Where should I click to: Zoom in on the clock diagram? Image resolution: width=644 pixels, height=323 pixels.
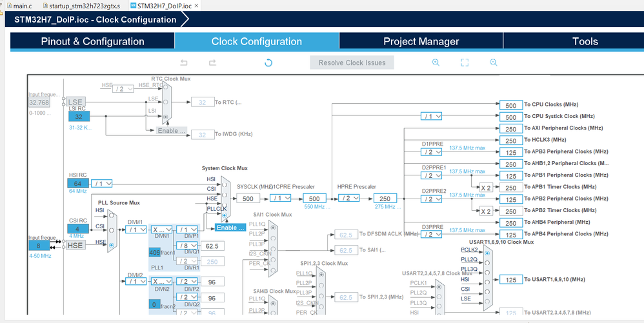pyautogui.click(x=436, y=63)
